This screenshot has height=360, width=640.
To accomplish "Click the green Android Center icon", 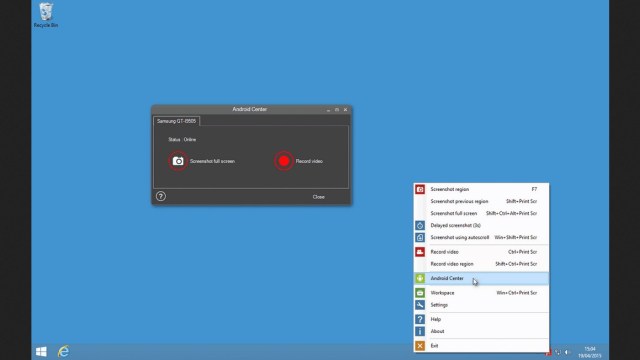I will (x=420, y=278).
